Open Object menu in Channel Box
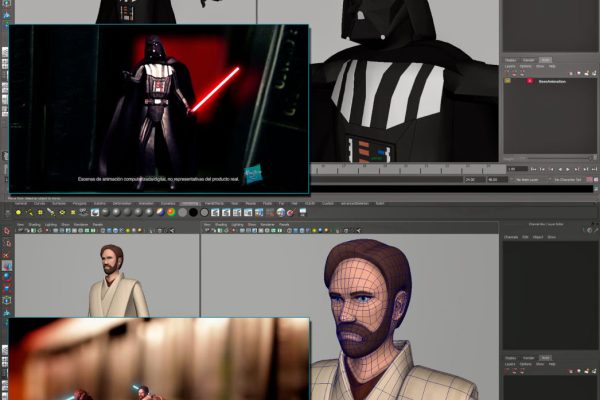Screen dimensions: 600x400 [x=538, y=237]
